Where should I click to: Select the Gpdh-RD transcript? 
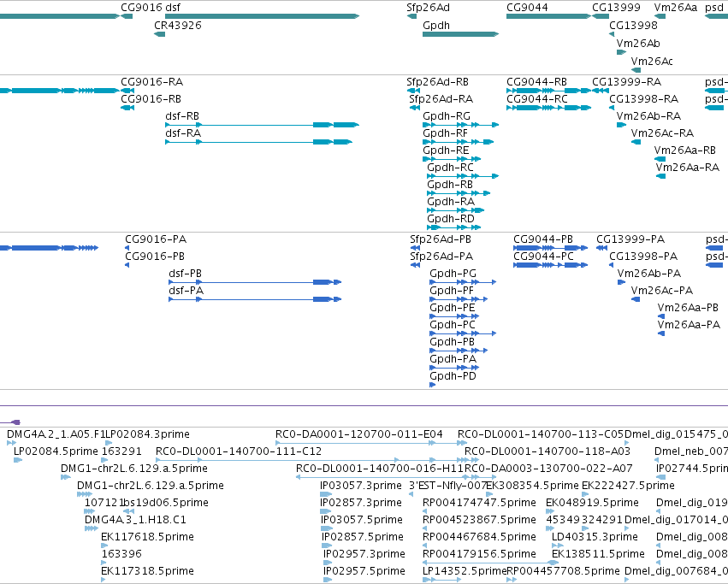(454, 227)
